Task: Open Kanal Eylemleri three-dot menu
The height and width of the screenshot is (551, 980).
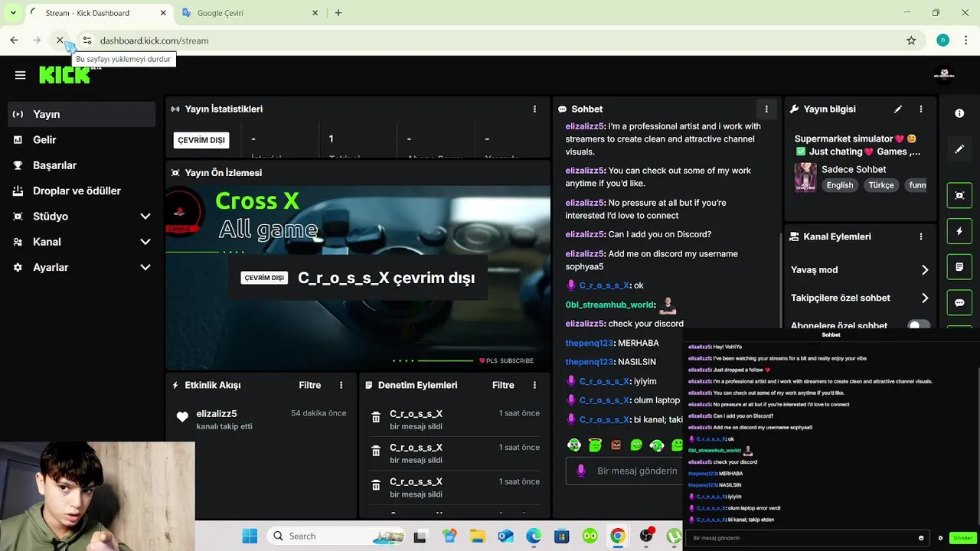Action: pyautogui.click(x=921, y=236)
